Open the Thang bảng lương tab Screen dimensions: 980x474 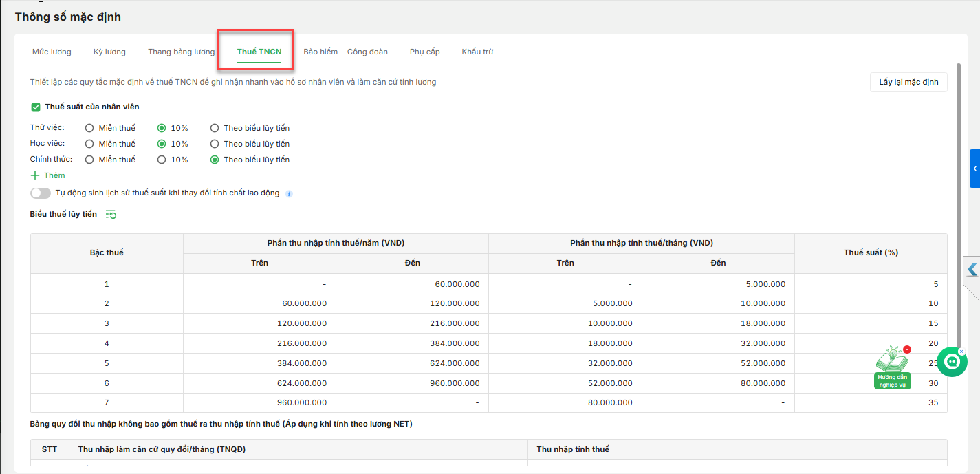tap(181, 52)
